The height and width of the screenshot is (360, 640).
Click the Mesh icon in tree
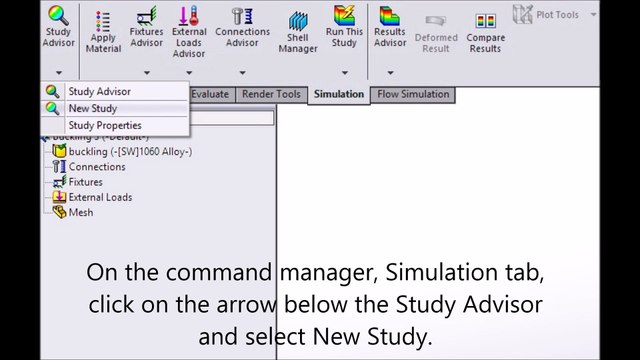click(x=59, y=212)
